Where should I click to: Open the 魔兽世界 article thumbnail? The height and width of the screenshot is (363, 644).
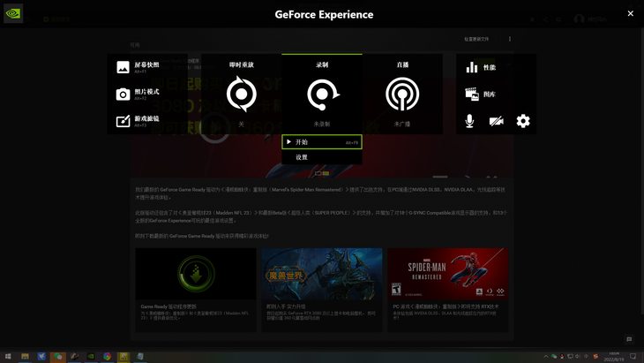tap(322, 274)
